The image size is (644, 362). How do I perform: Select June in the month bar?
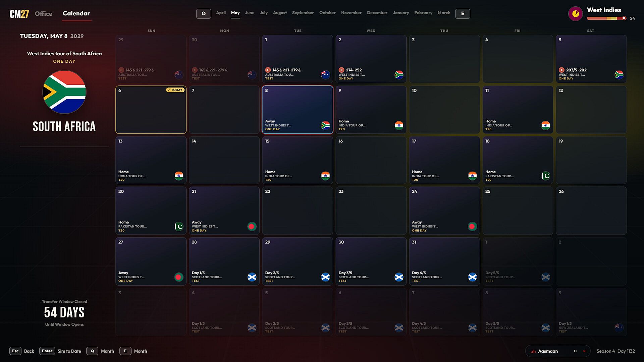click(x=250, y=13)
